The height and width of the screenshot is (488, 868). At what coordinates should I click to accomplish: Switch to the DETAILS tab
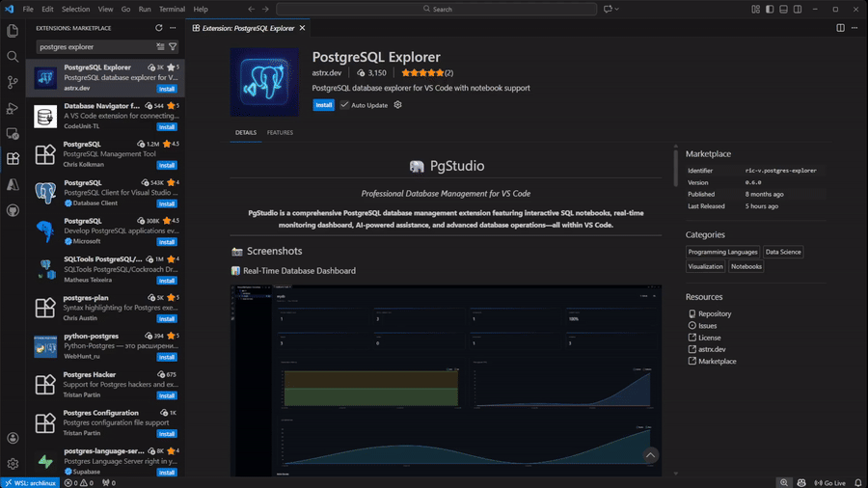tap(246, 133)
